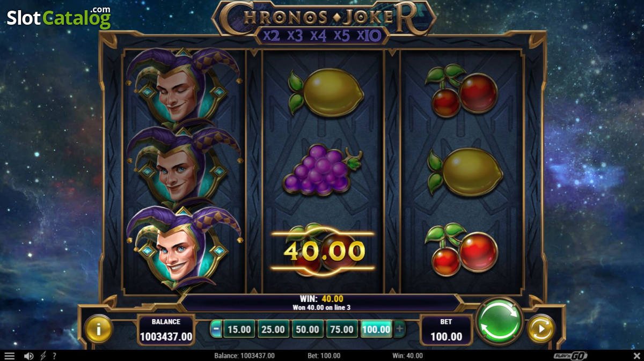Click the green spin button
Image resolution: width=644 pixels, height=361 pixels.
[499, 321]
